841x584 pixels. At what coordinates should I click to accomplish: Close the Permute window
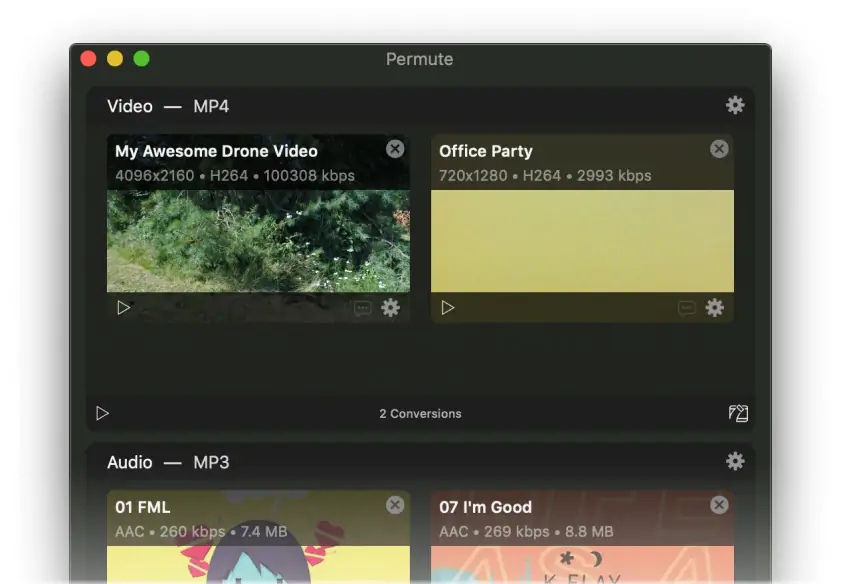click(x=88, y=58)
